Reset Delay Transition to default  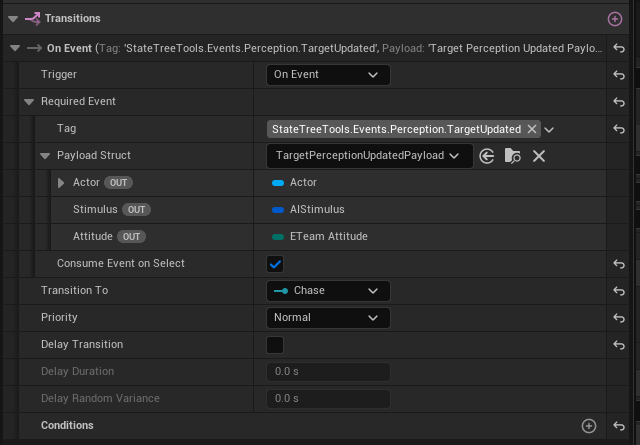[619, 345]
